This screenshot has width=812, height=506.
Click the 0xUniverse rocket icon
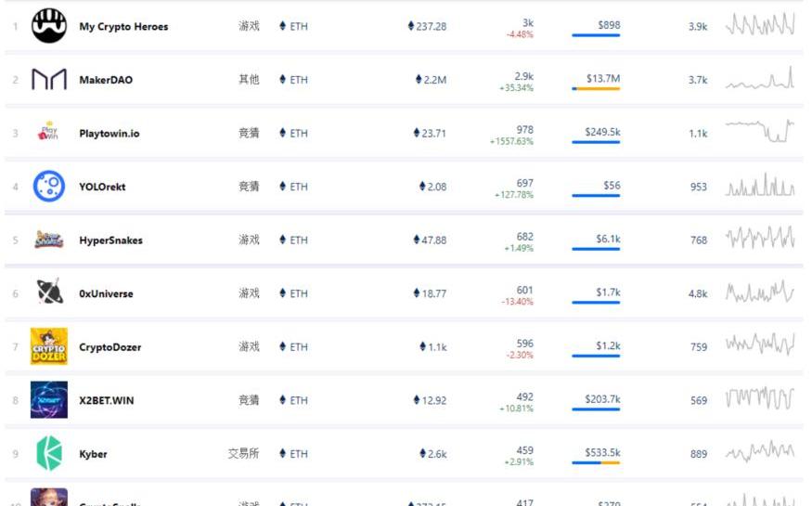(x=49, y=293)
